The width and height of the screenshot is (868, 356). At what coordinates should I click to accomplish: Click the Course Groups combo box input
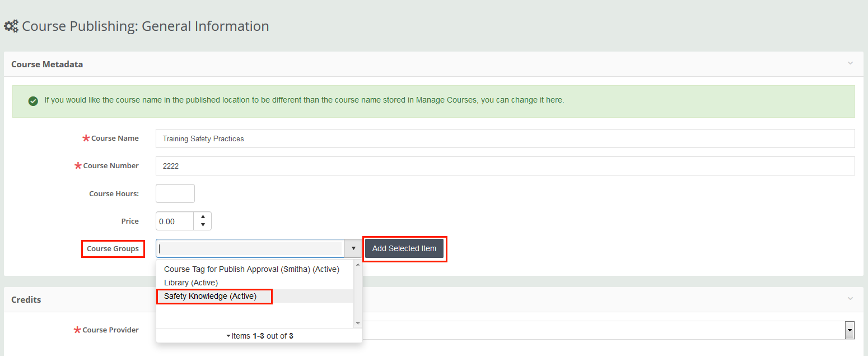[250, 248]
